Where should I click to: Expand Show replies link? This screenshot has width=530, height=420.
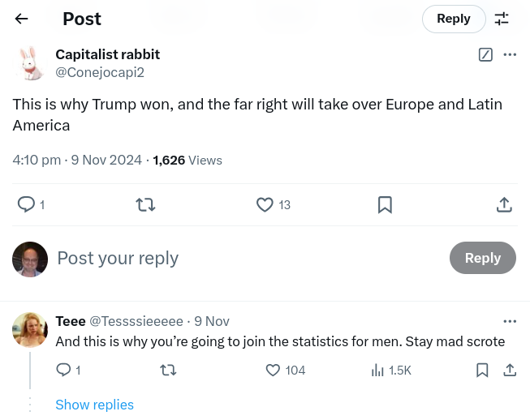click(x=94, y=405)
